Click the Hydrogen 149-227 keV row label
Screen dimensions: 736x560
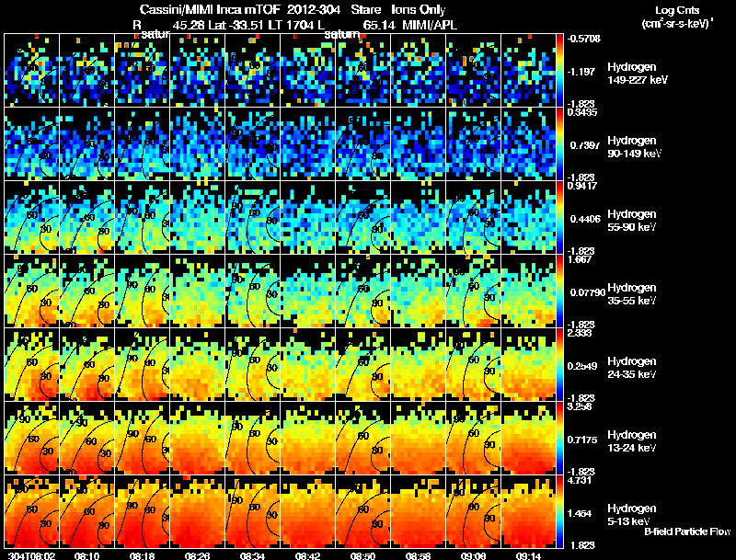click(638, 74)
